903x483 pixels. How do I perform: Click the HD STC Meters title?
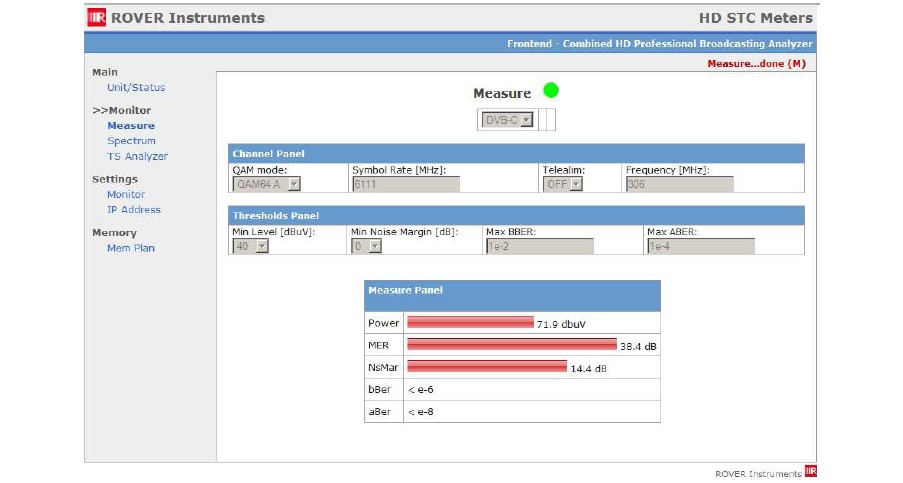[756, 18]
